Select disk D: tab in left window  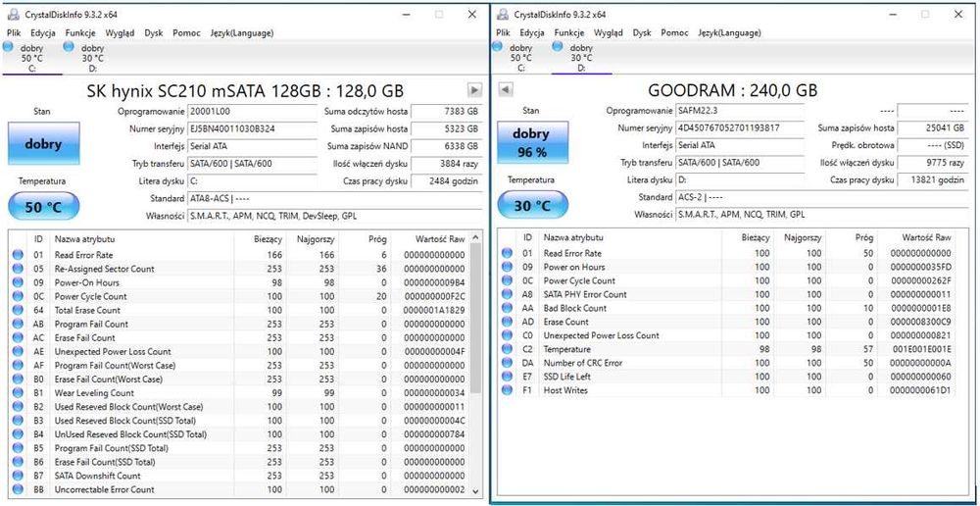pos(92,58)
